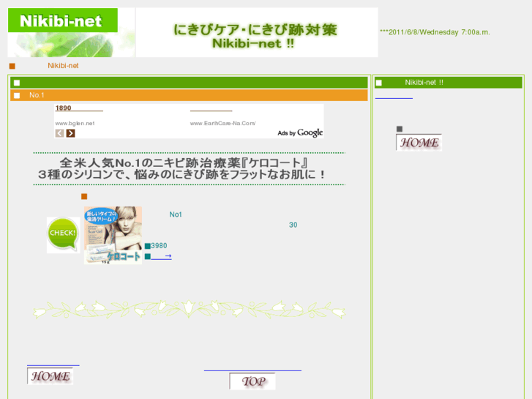
Task: Click the No.1 orange section header
Action: pos(189,95)
